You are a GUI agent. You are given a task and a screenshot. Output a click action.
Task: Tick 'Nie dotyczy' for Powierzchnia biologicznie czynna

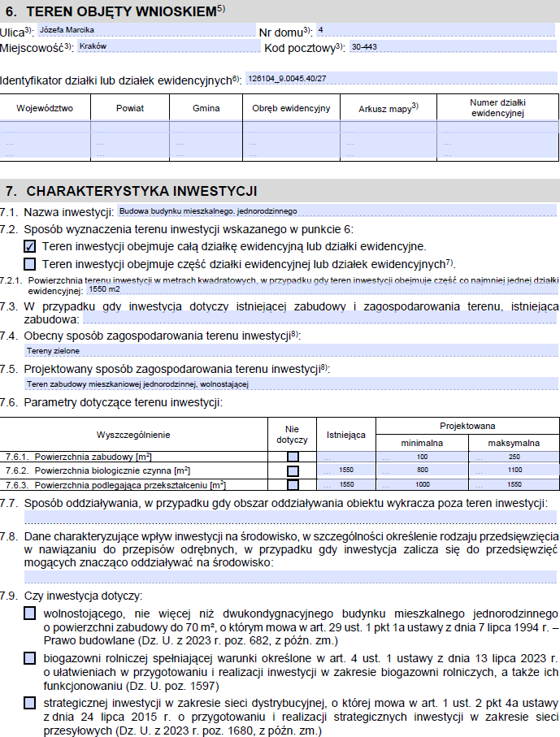(293, 471)
